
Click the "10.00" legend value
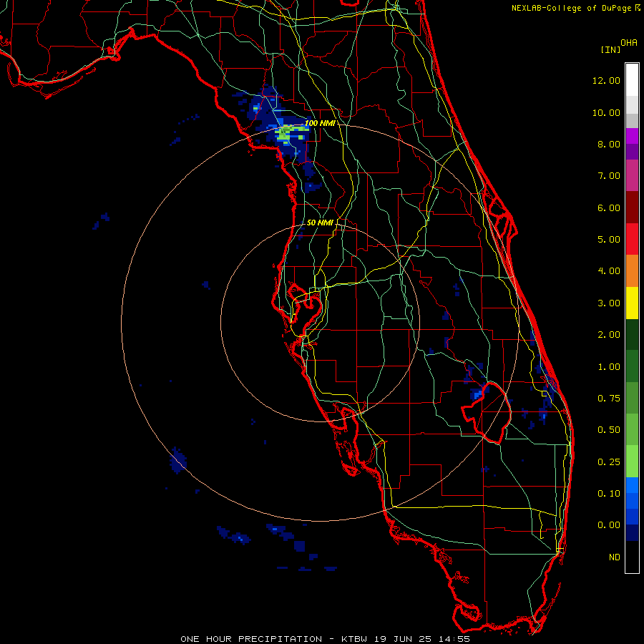(x=606, y=112)
